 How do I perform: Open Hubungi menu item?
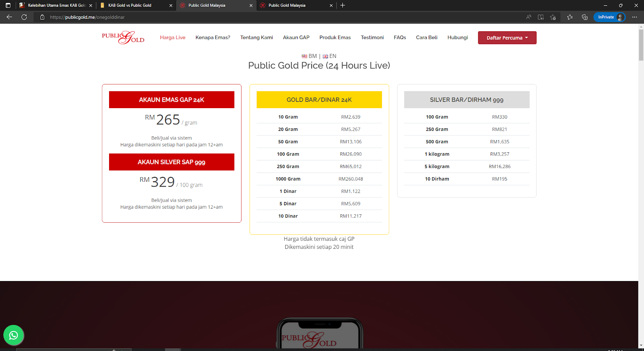[x=458, y=37]
